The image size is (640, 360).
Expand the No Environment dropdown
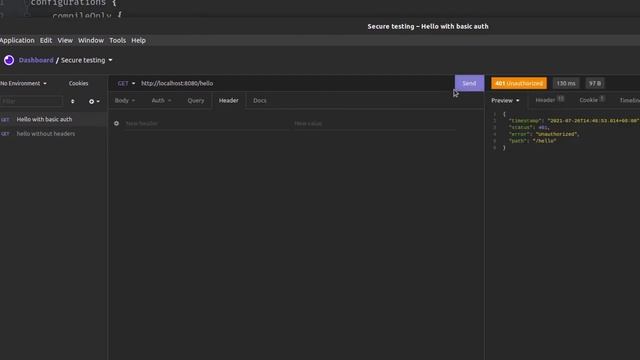(23, 83)
